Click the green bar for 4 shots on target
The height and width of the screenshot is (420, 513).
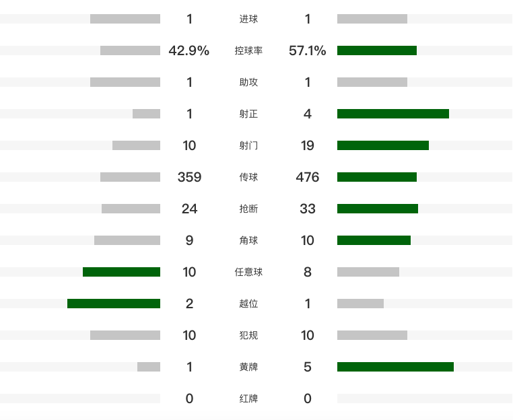click(x=393, y=114)
